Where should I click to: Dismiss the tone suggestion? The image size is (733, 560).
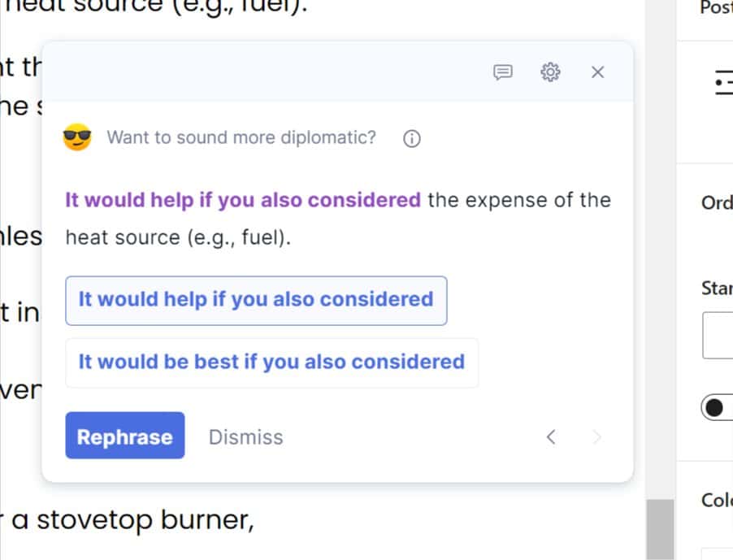pos(246,437)
